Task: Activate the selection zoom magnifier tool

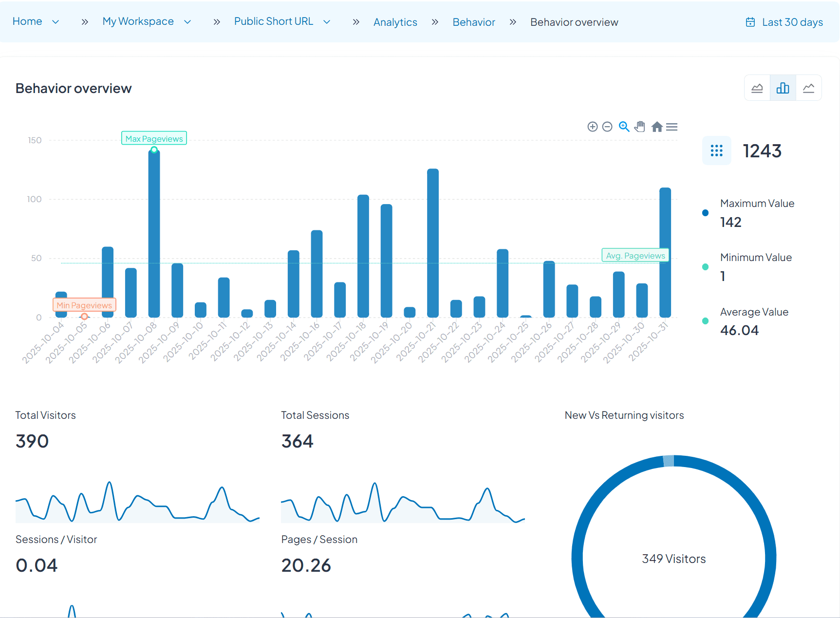Action: 624,127
